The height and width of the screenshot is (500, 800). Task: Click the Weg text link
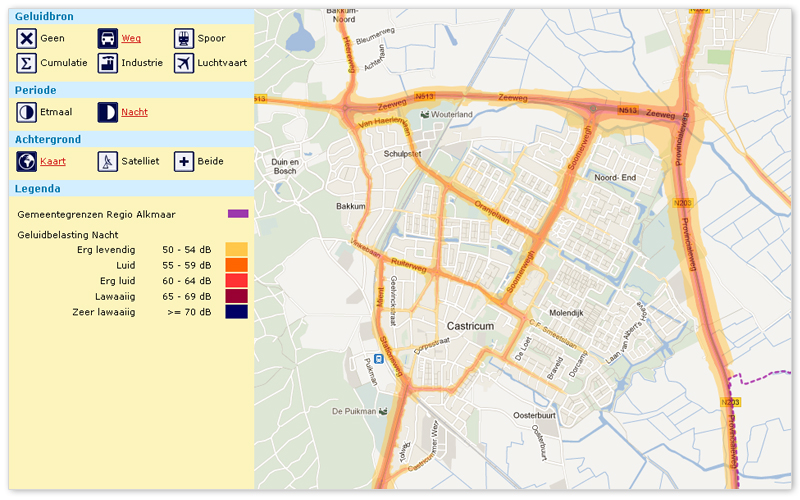(x=131, y=39)
